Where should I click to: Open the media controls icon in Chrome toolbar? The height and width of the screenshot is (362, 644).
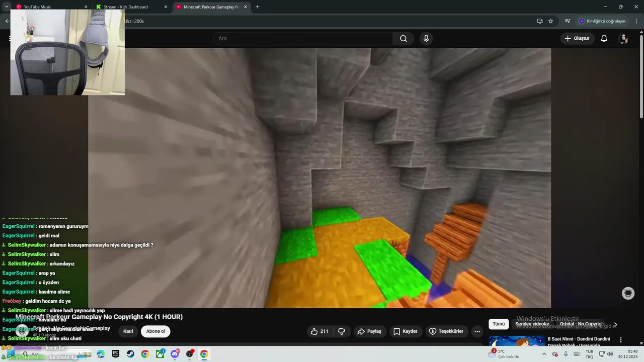(568, 21)
